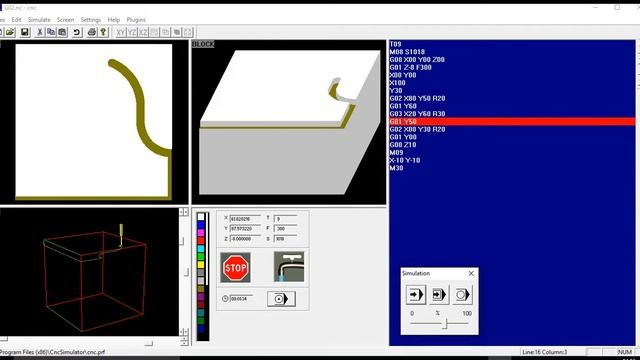
Task: Click the T tool number field
Action: tap(285, 219)
